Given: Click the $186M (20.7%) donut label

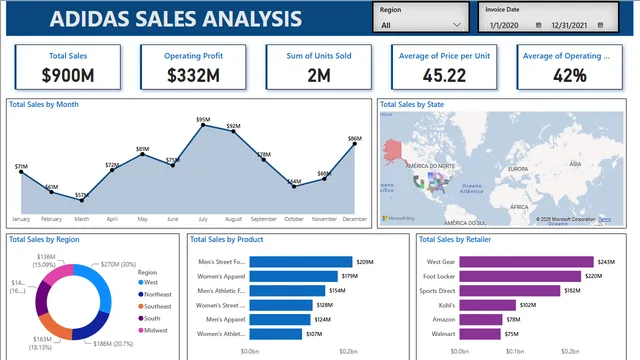Looking at the screenshot, I should coord(113,344).
